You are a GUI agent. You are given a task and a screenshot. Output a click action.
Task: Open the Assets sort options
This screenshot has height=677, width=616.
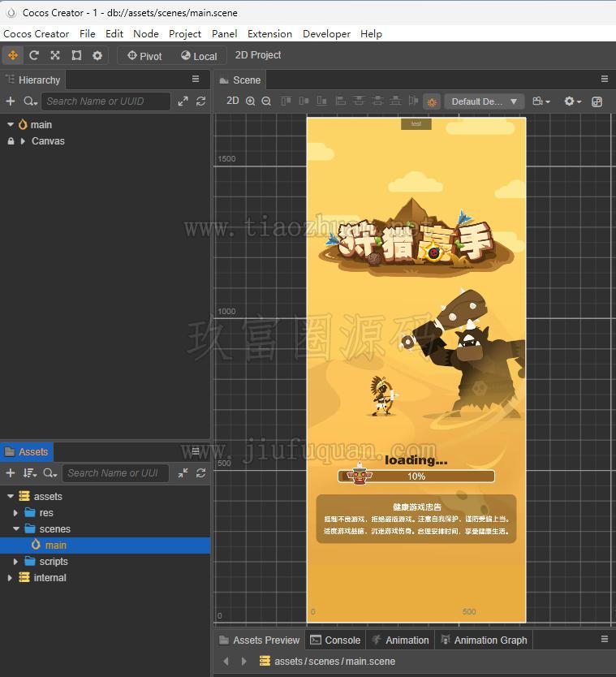pyautogui.click(x=30, y=472)
